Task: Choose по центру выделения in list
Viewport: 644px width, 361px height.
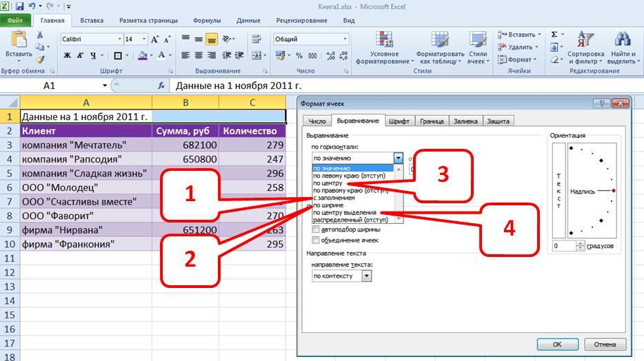Action: click(x=350, y=212)
